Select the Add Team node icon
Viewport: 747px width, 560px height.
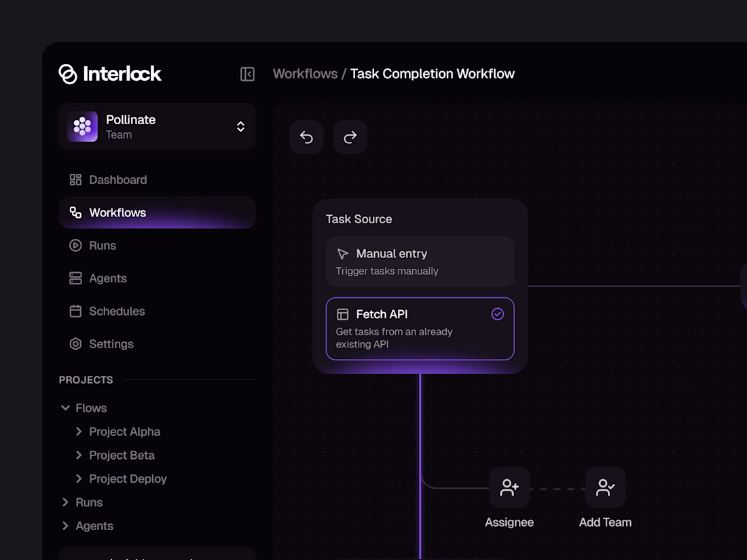coord(605,487)
